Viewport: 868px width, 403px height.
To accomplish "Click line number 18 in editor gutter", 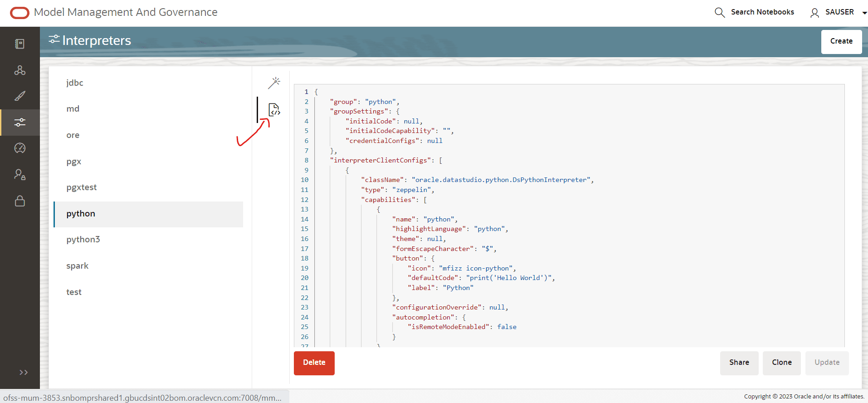I will [x=304, y=259].
